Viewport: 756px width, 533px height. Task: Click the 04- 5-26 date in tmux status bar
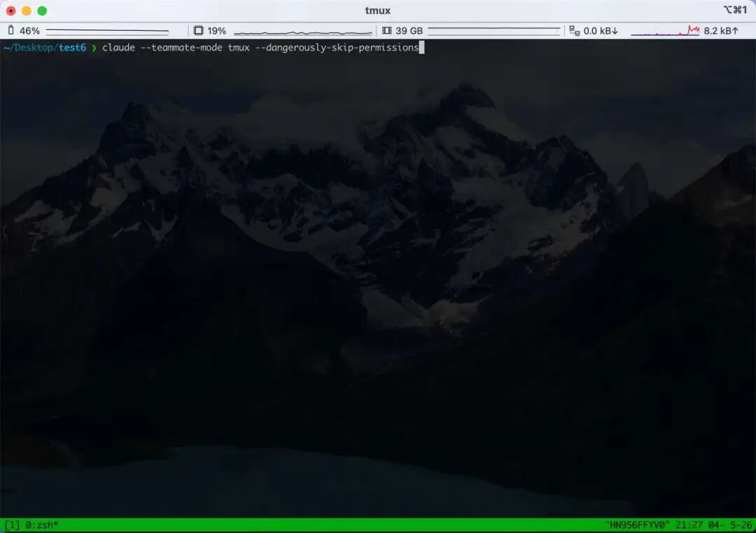[729, 525]
